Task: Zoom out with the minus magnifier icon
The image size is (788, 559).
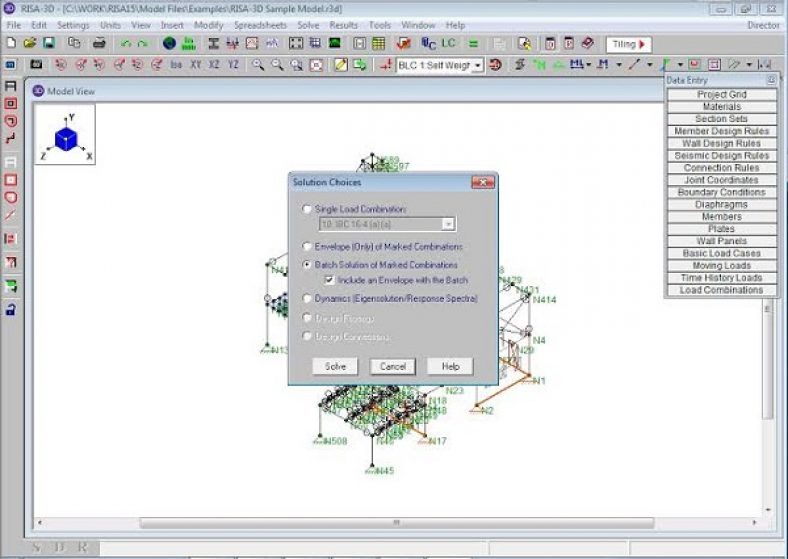Action: point(277,65)
